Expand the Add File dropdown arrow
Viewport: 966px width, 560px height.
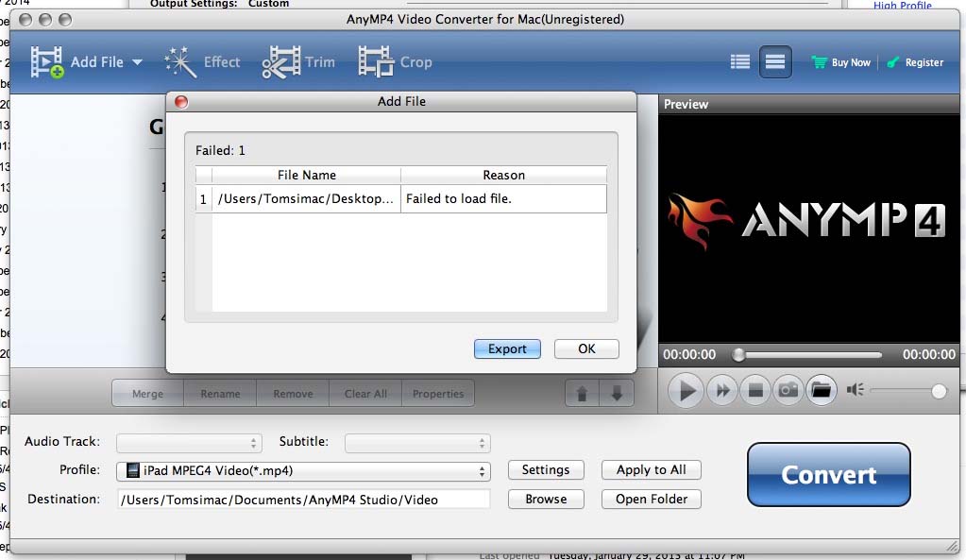(x=137, y=62)
